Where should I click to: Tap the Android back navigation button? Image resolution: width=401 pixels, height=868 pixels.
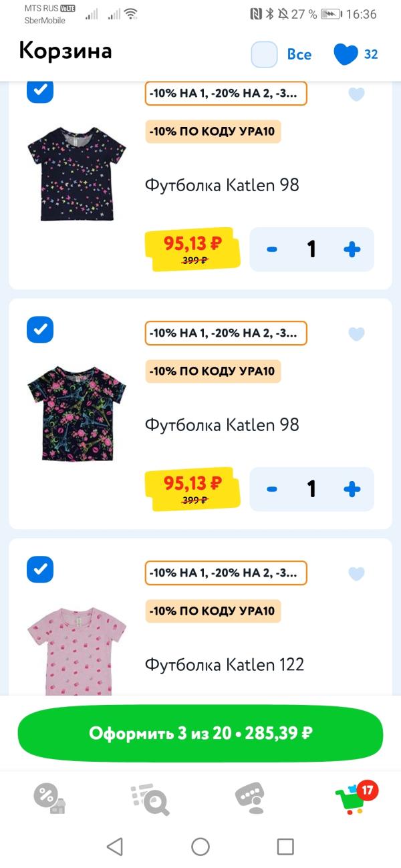[x=115, y=847]
